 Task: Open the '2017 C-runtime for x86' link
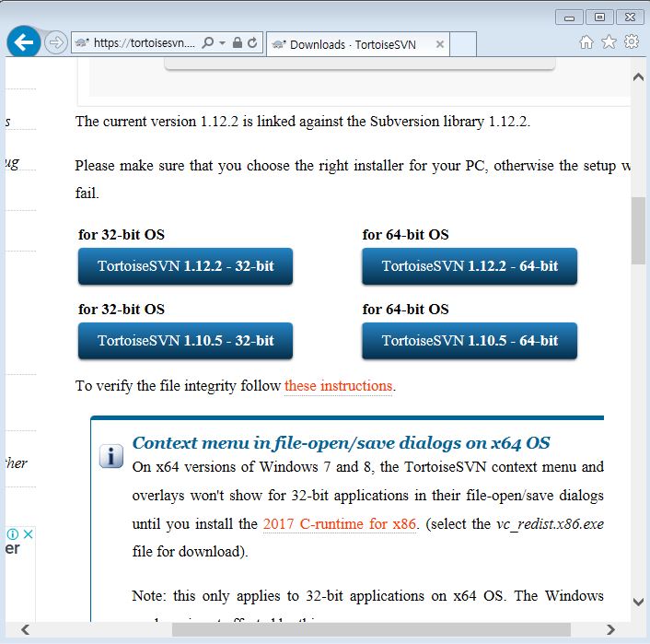click(340, 524)
